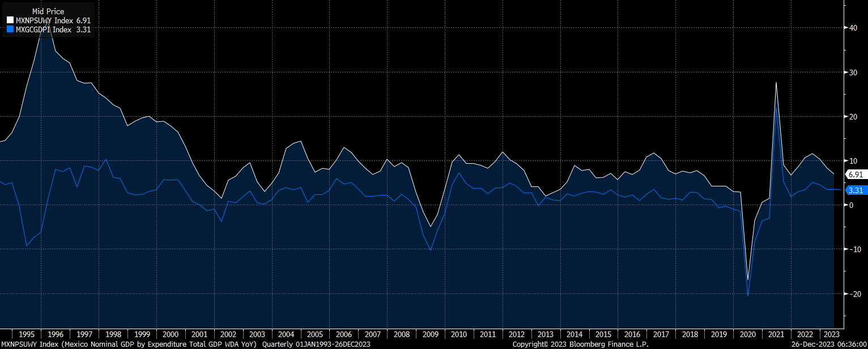Click the -10 label on the y-axis
This screenshot has height=349, width=868.
pyautogui.click(x=854, y=249)
